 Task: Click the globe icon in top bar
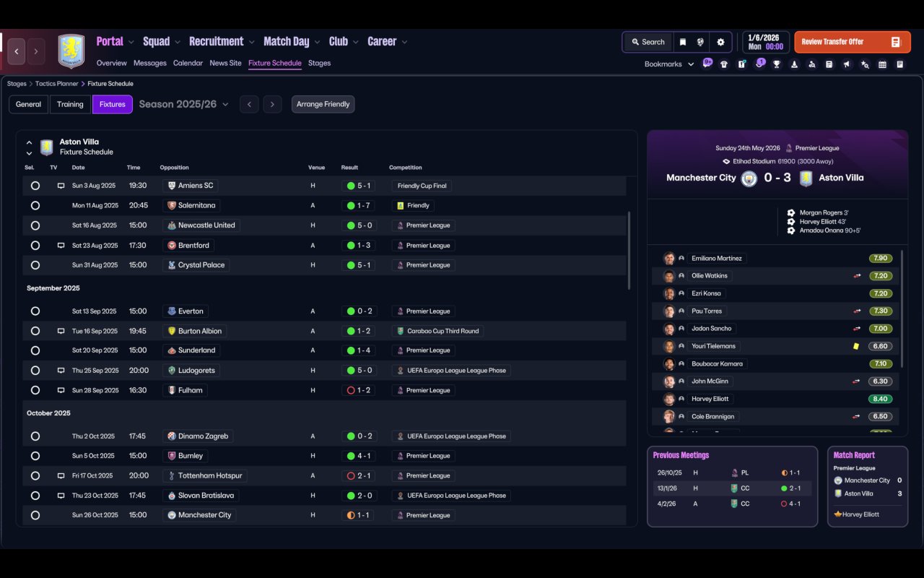coord(700,42)
